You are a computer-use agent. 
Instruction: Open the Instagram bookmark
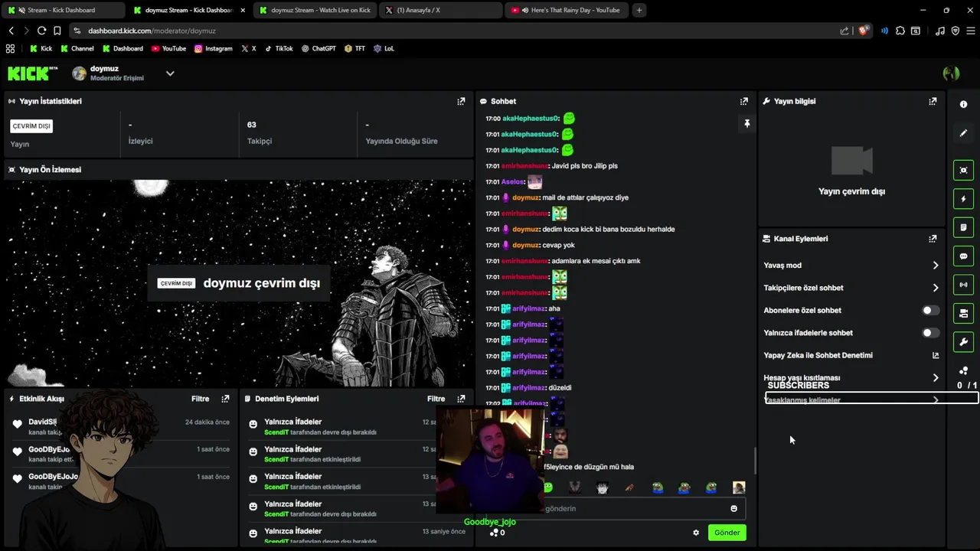214,48
